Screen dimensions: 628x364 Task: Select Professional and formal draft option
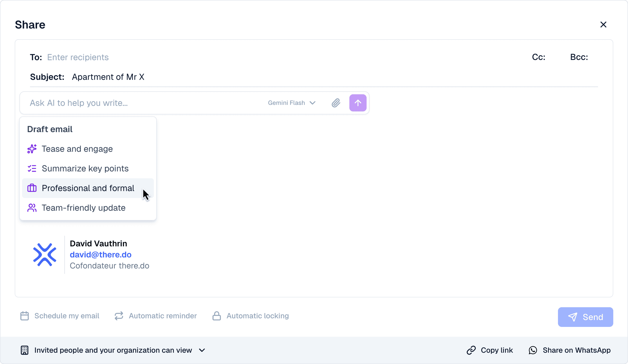click(88, 188)
